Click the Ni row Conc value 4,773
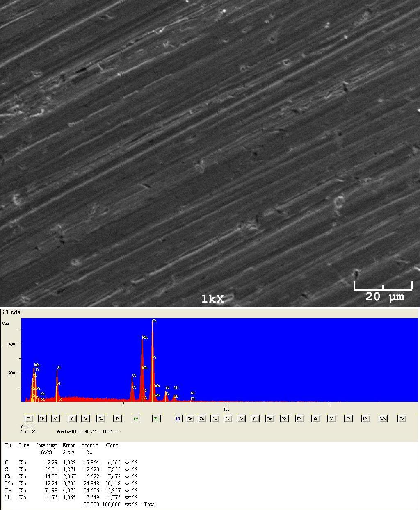This screenshot has width=420, height=510. [114, 497]
